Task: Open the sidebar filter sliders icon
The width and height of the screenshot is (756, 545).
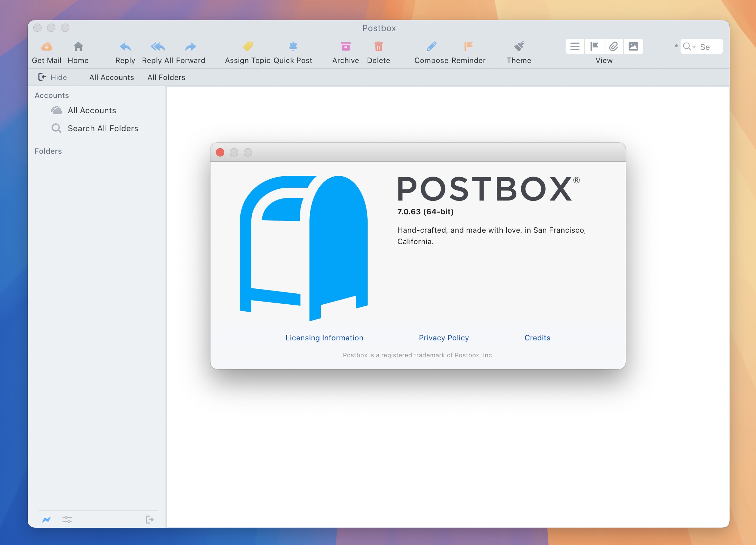Action: 67,519
